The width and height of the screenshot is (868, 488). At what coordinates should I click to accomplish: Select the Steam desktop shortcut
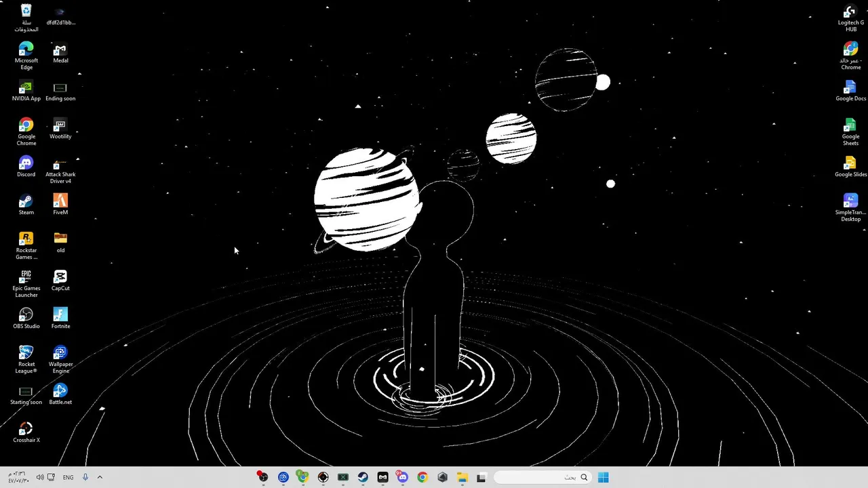(x=26, y=205)
